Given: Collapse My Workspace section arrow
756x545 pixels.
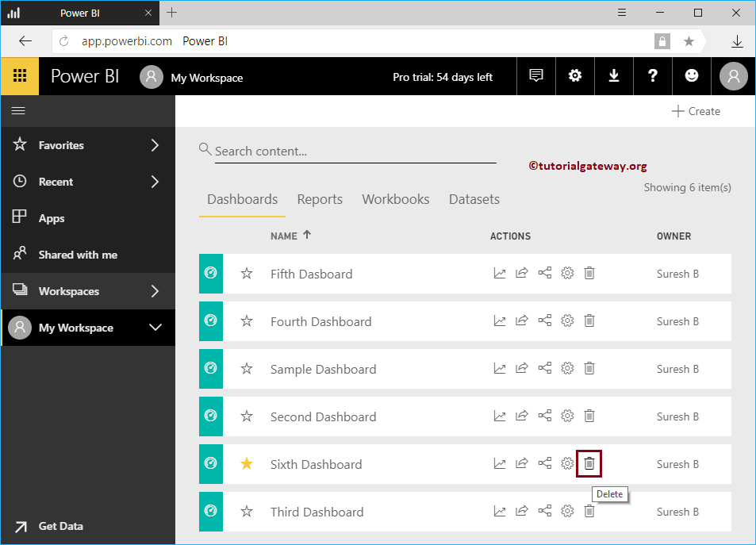Looking at the screenshot, I should [x=155, y=328].
